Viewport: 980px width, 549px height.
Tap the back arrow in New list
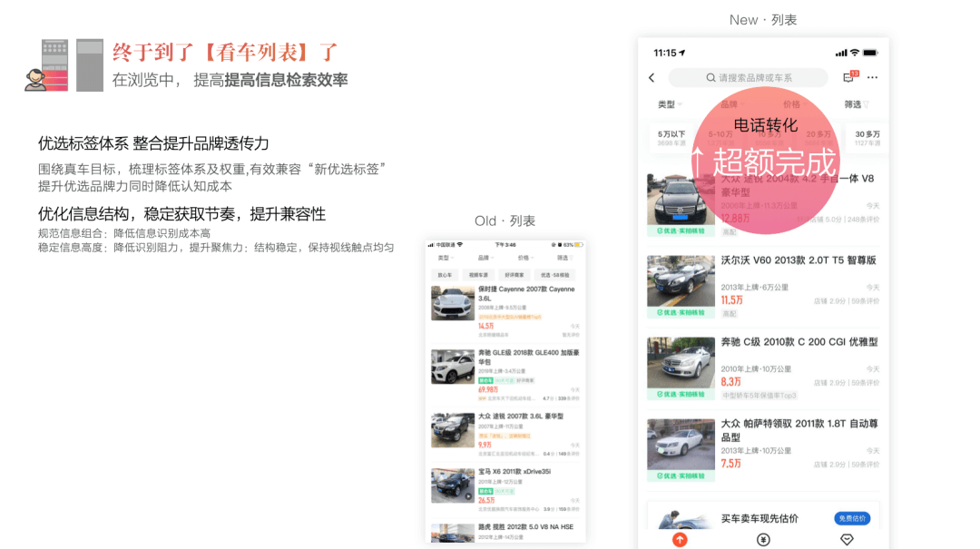point(652,77)
